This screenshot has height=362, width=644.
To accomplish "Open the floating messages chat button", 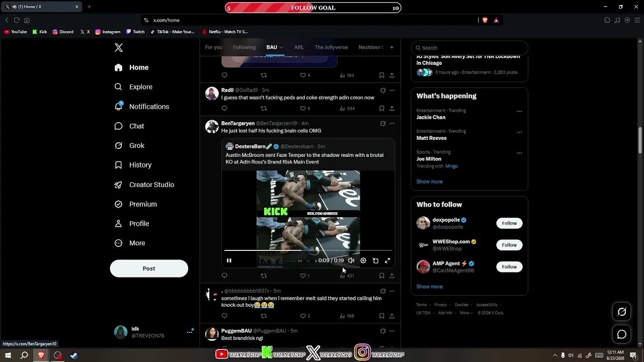I will coord(622,334).
